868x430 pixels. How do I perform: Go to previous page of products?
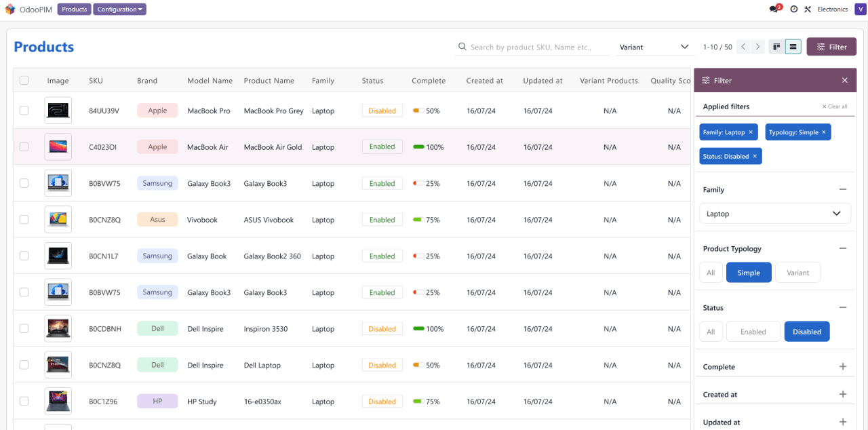tap(743, 47)
